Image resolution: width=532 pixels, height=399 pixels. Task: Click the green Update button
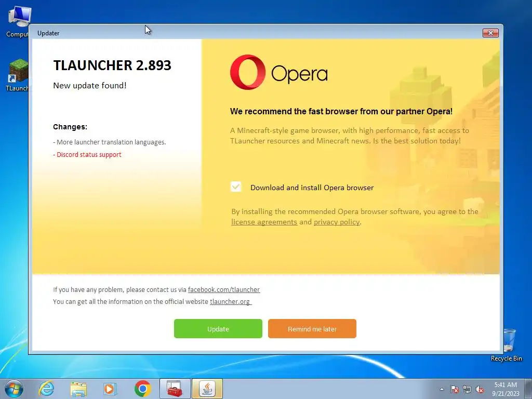[218, 328]
